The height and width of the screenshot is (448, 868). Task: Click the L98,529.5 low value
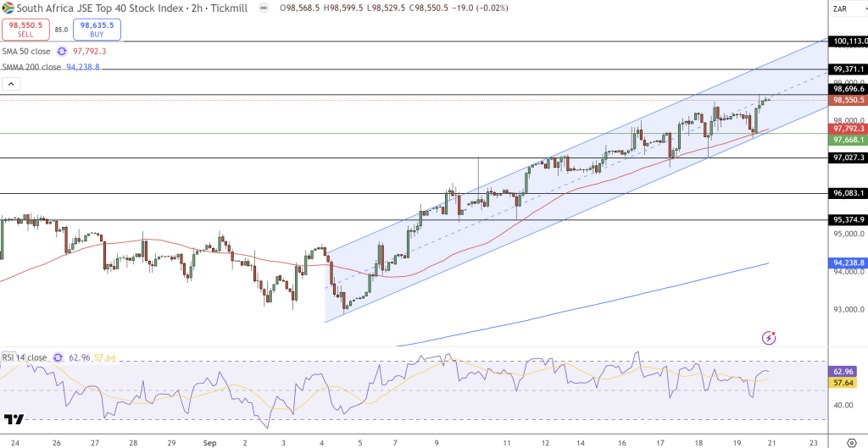click(387, 8)
